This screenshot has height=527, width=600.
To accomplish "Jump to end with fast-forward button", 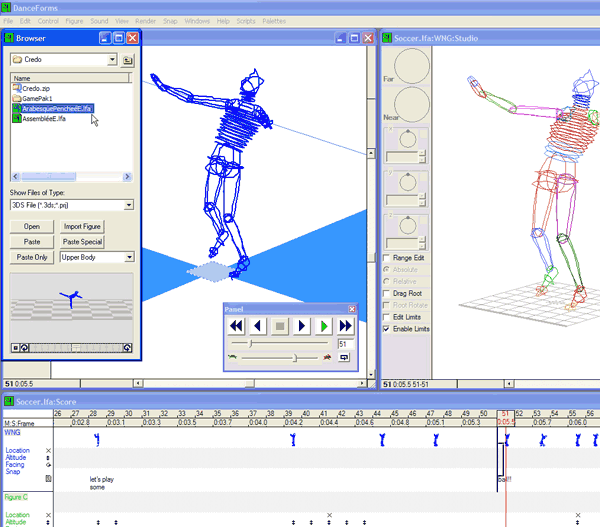I will pyautogui.click(x=346, y=326).
